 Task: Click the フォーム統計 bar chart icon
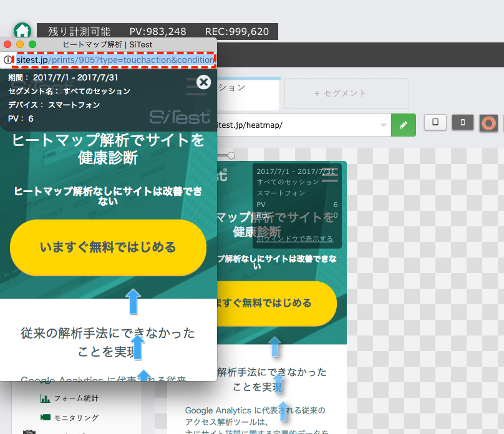pyautogui.click(x=45, y=398)
